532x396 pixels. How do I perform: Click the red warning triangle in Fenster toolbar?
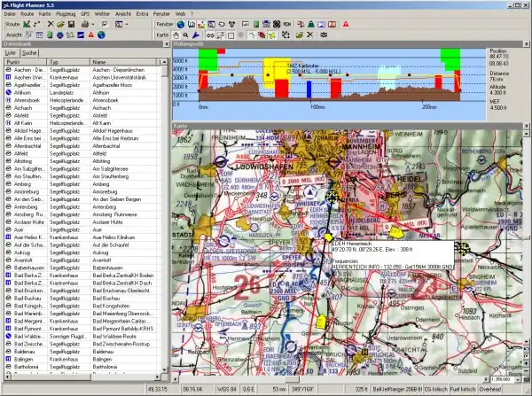click(346, 24)
